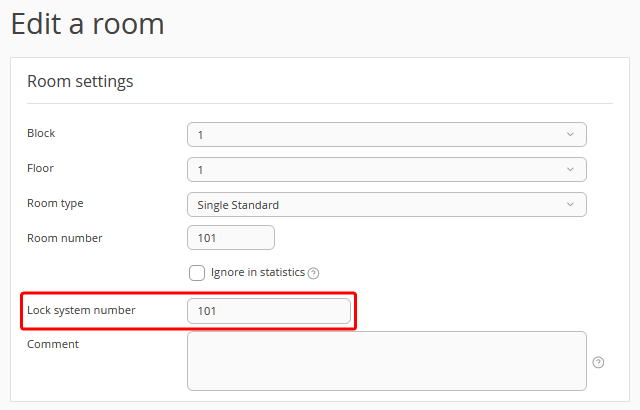Viewport: 640px width, 410px height.
Task: Click the help icon beside Ignore in statistics
Action: click(x=313, y=273)
